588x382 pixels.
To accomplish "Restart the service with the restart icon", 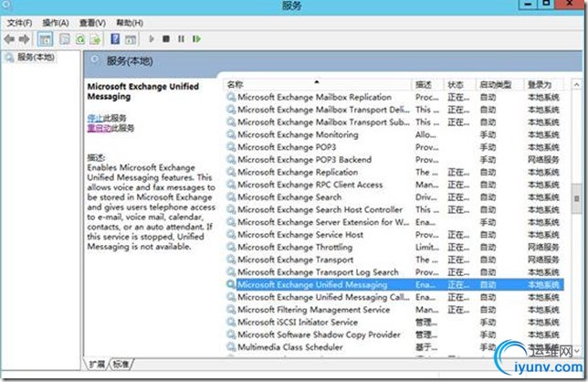I will pyautogui.click(x=196, y=38).
